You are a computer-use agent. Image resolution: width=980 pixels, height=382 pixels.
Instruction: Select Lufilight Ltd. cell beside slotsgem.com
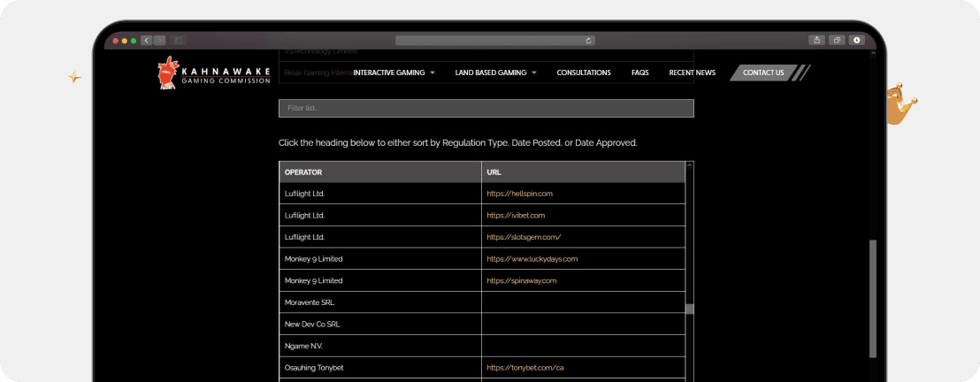(x=380, y=237)
